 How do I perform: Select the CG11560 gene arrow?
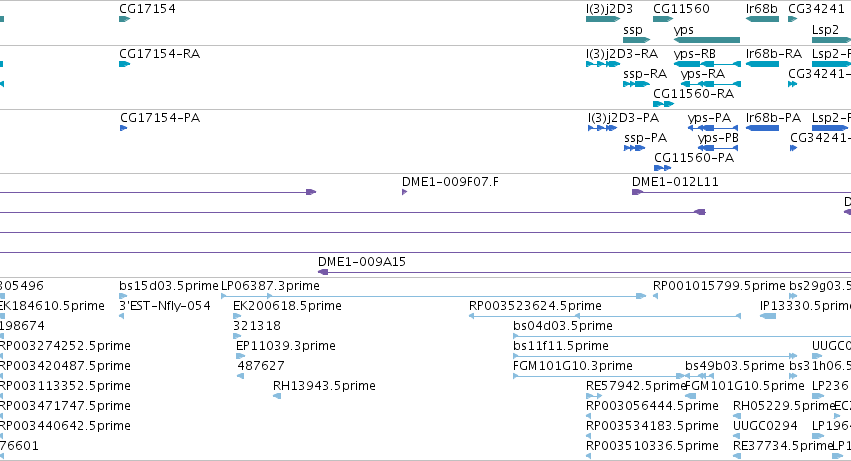[663, 19]
